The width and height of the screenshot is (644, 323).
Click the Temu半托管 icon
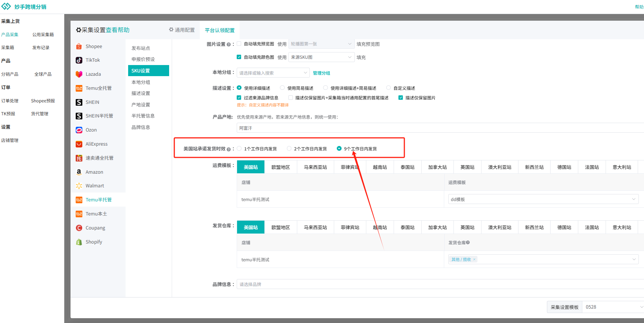(79, 200)
